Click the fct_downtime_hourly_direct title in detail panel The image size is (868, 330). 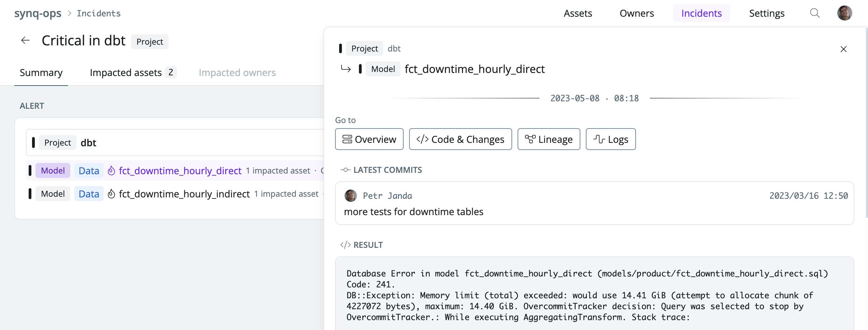click(x=475, y=69)
